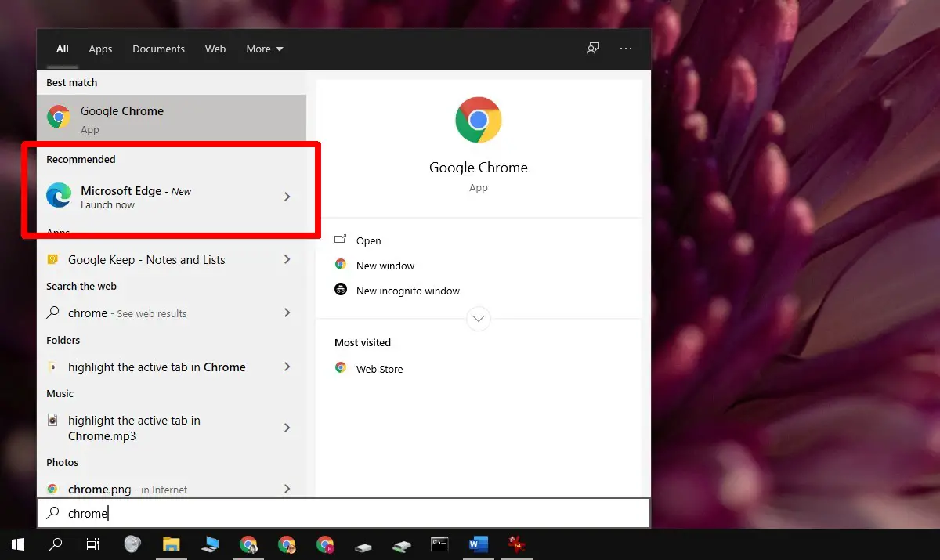Switch to the Web search tab
The image size is (940, 560).
tap(215, 49)
